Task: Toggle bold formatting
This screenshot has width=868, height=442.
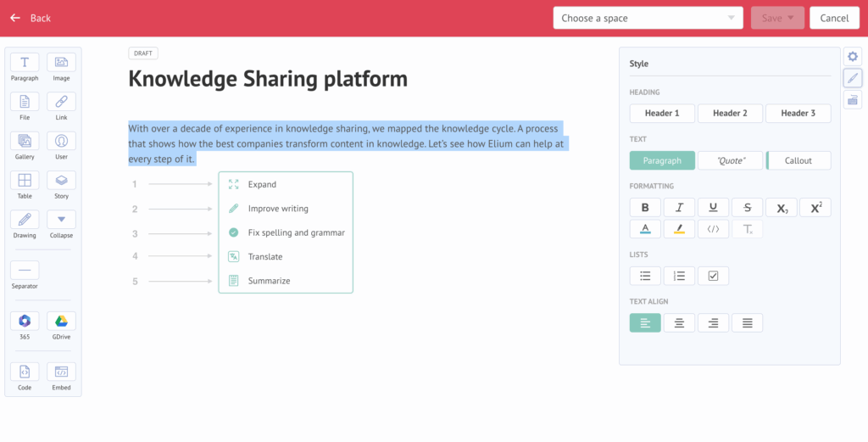Action: pyautogui.click(x=645, y=208)
